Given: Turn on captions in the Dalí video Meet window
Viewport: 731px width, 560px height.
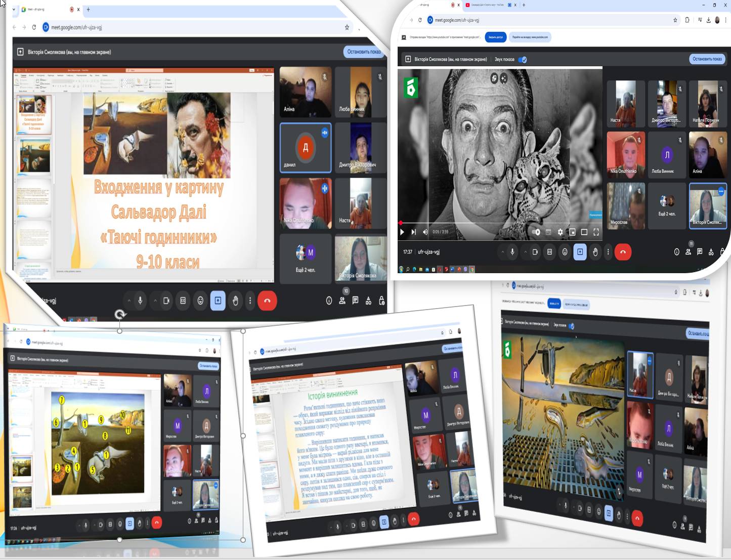Looking at the screenshot, I should [x=550, y=252].
